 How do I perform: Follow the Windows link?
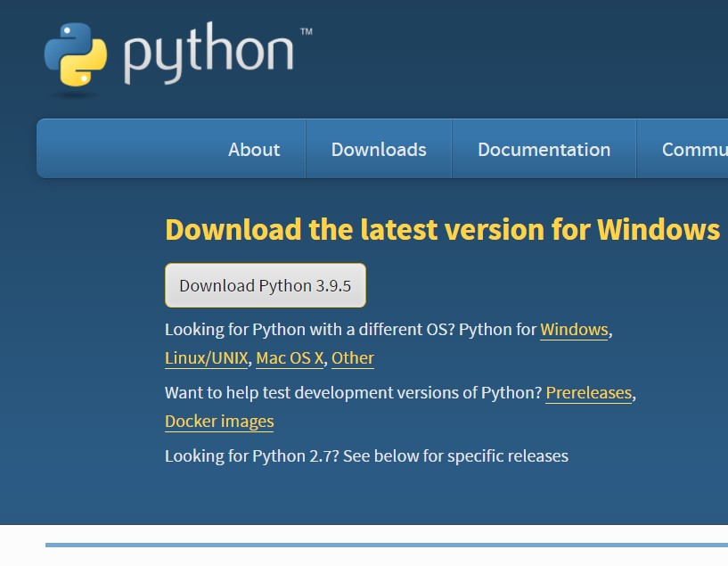(574, 330)
